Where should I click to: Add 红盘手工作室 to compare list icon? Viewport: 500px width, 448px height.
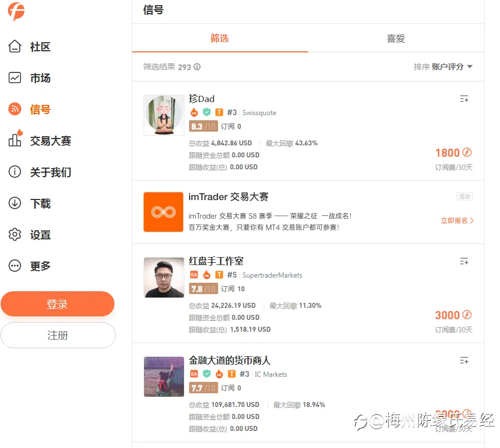click(x=464, y=261)
